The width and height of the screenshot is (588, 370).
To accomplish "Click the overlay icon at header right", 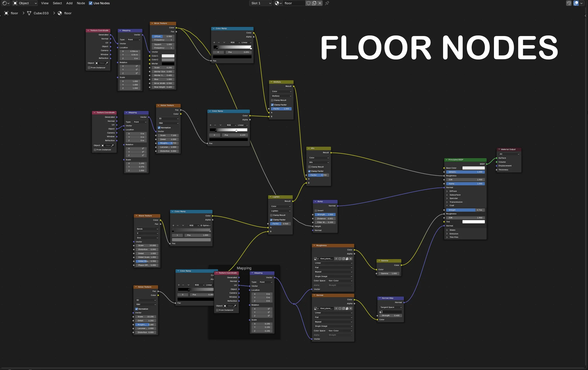I will pyautogui.click(x=576, y=3).
